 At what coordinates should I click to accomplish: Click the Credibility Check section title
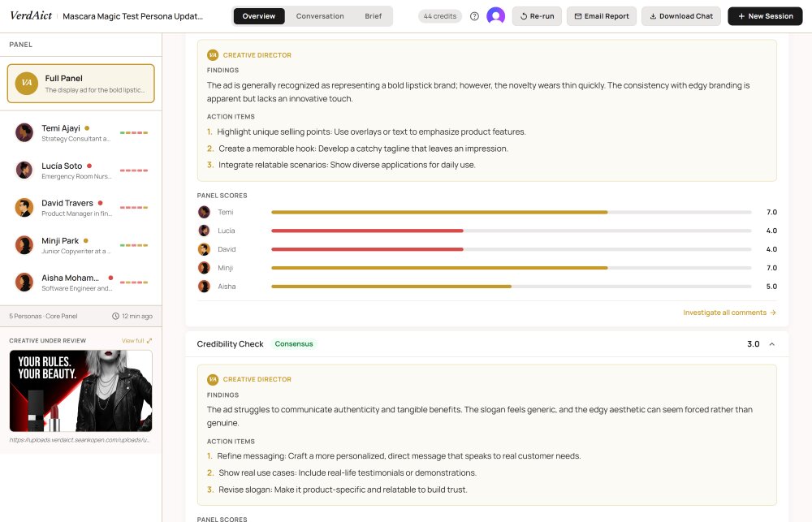pyautogui.click(x=230, y=344)
